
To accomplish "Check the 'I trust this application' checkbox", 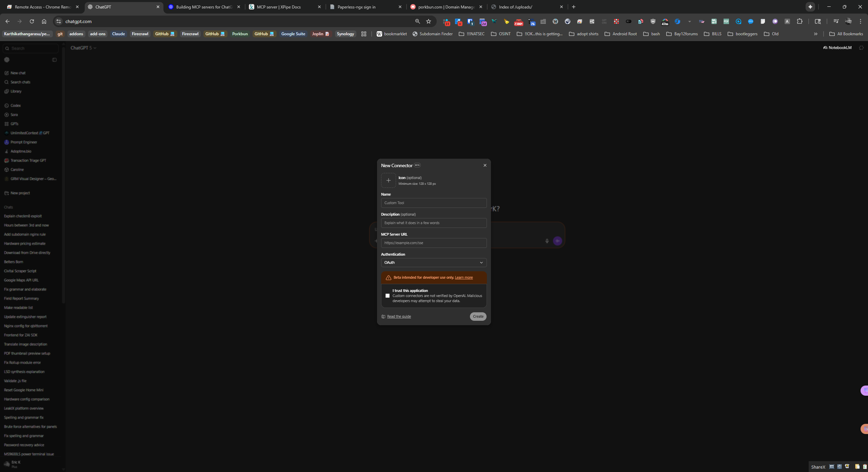I will tap(388, 296).
